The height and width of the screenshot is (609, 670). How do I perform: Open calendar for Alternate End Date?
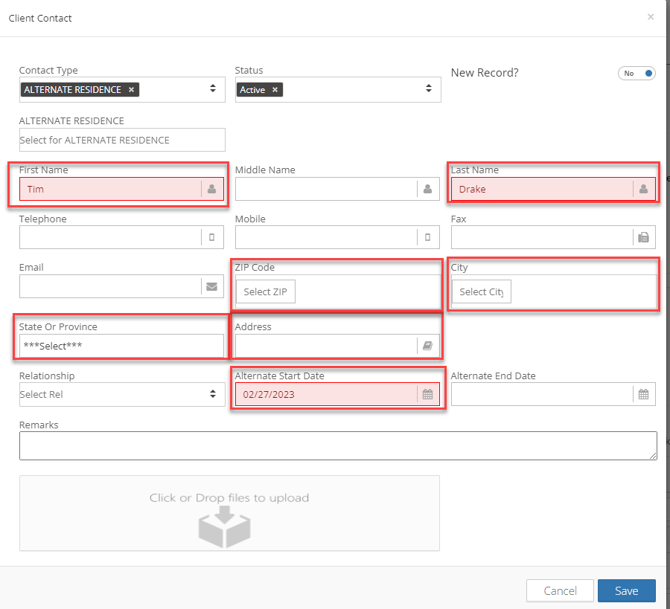tap(643, 395)
